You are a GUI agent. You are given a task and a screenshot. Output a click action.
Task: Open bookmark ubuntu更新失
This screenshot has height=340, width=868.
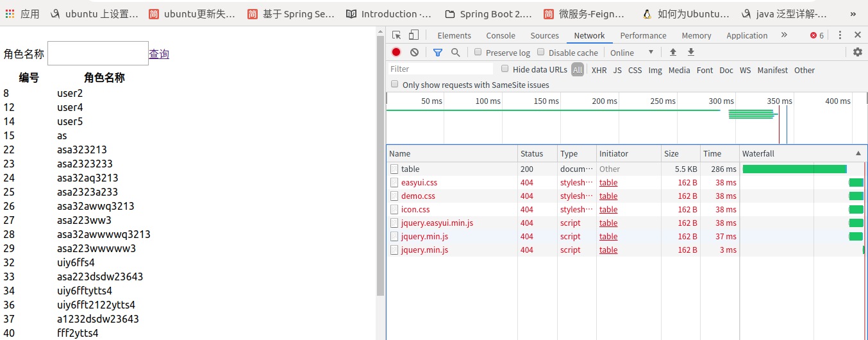point(192,13)
